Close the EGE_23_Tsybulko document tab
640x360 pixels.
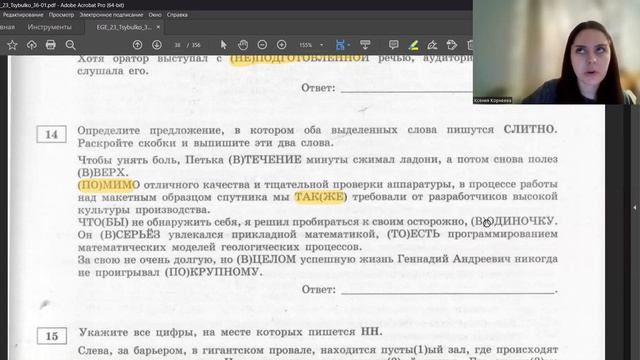coord(158,27)
